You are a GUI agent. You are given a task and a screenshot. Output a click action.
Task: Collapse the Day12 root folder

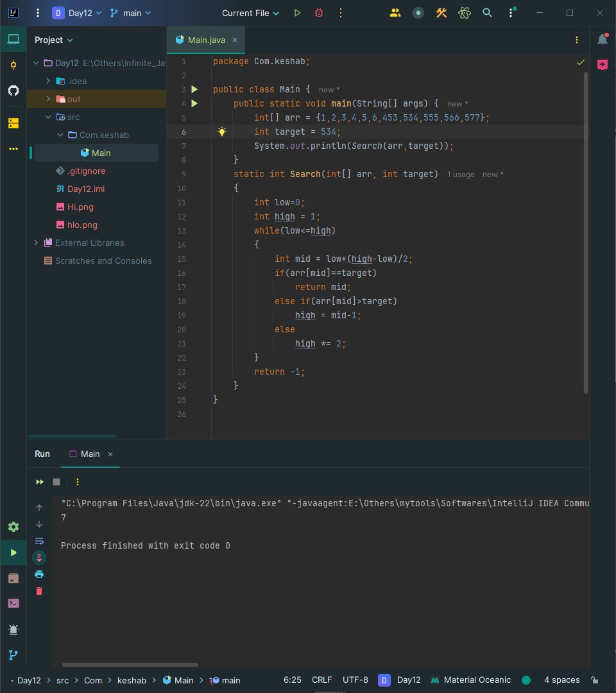(36, 63)
